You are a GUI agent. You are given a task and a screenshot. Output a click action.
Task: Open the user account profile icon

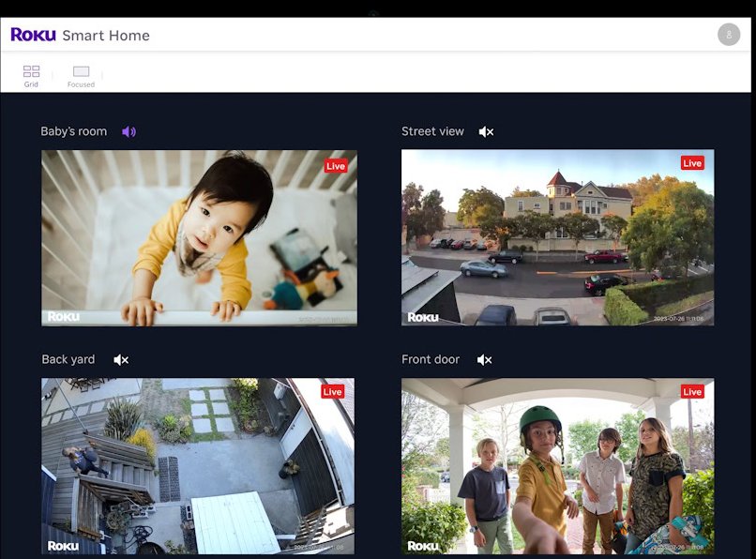pos(729,35)
